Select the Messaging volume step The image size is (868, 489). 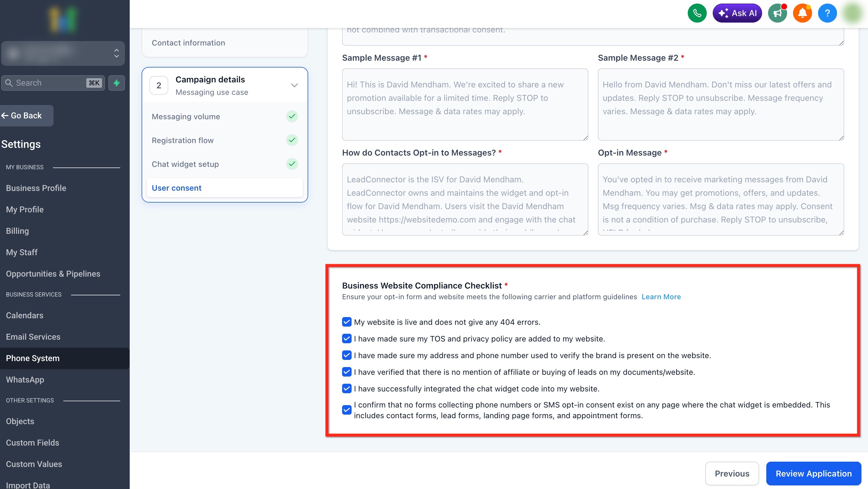186,117
